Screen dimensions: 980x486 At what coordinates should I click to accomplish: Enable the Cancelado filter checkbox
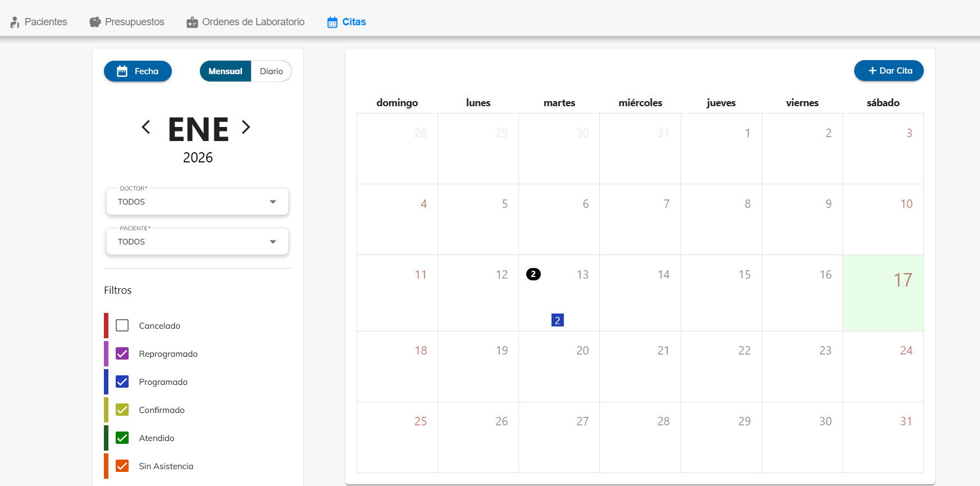(122, 325)
